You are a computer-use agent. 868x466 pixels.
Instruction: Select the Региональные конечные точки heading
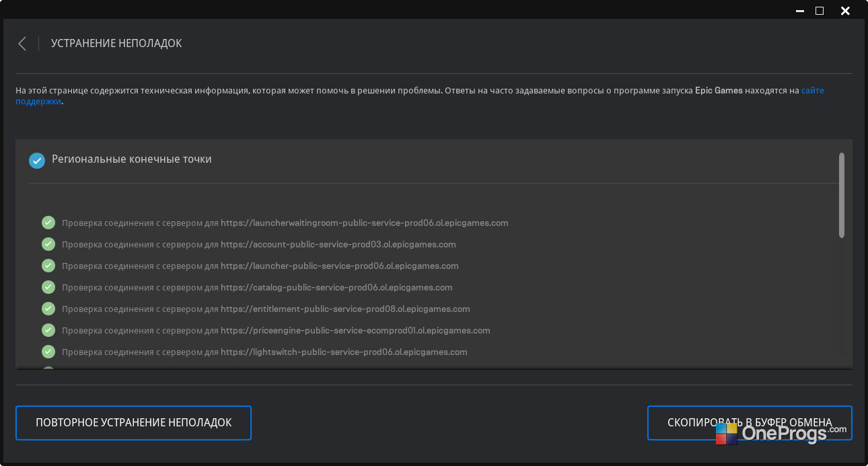(x=132, y=159)
